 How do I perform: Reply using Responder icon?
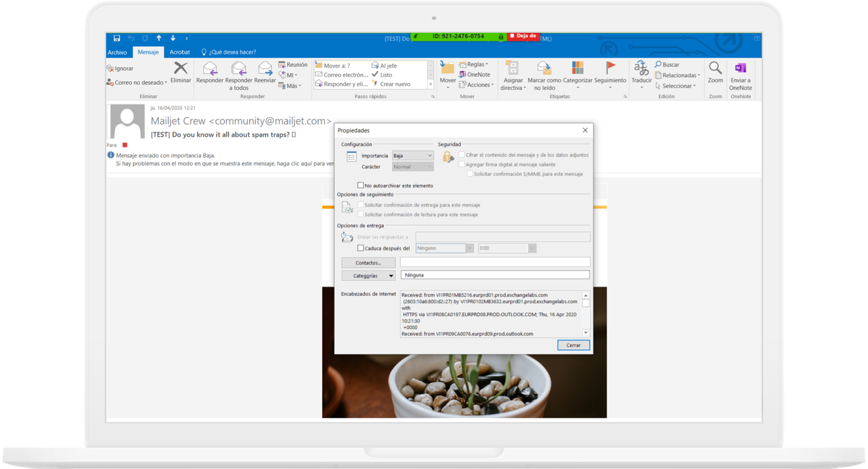point(210,72)
